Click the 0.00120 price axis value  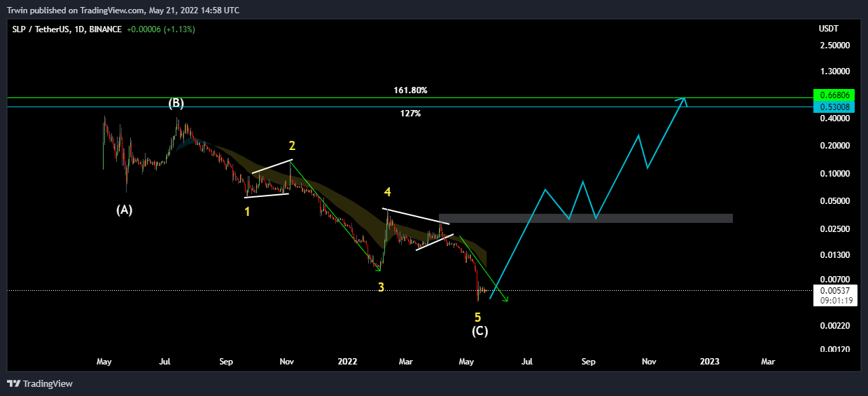pos(834,349)
